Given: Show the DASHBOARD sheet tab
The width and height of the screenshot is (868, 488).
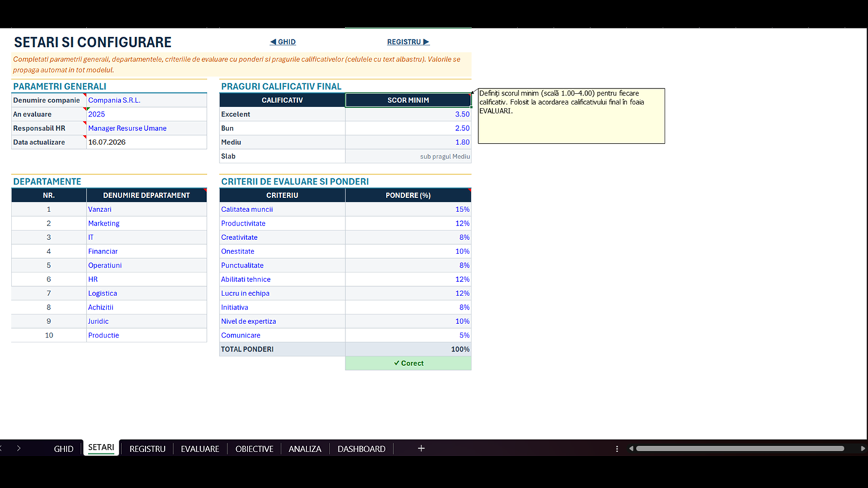Looking at the screenshot, I should pos(361,449).
